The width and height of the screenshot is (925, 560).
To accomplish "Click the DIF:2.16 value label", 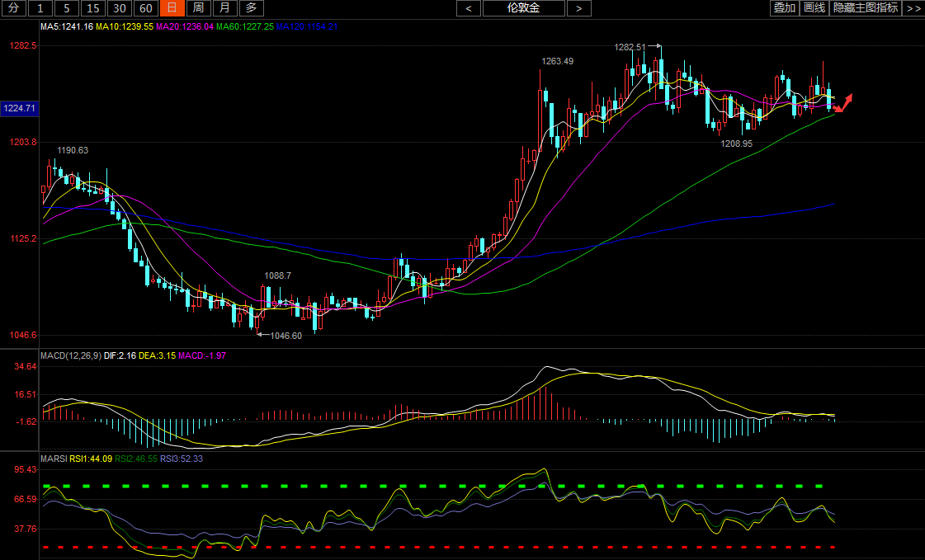I will click(x=120, y=355).
